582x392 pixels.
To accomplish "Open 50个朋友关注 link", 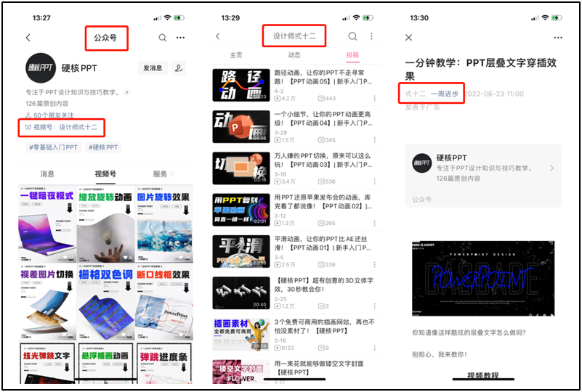I will [49, 115].
